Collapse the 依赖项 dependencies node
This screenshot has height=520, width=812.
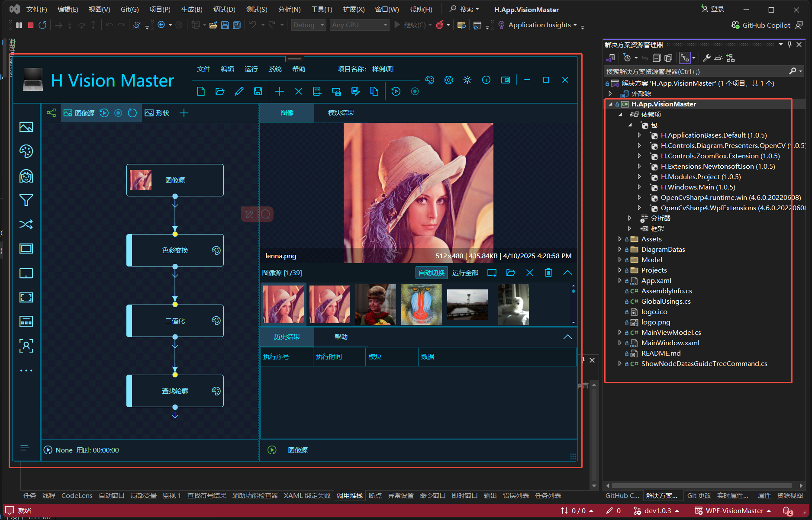point(621,115)
